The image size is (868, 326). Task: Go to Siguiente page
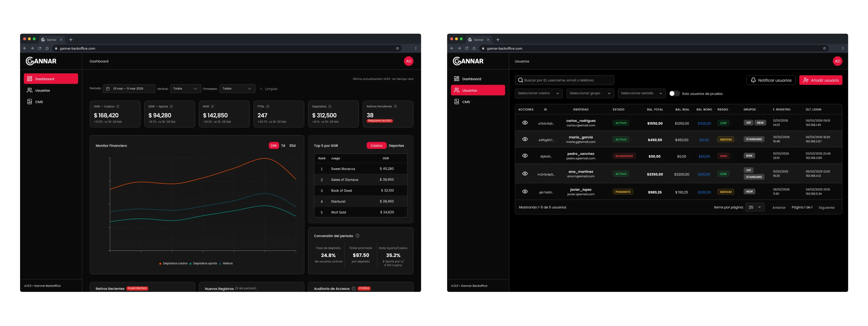pos(826,208)
